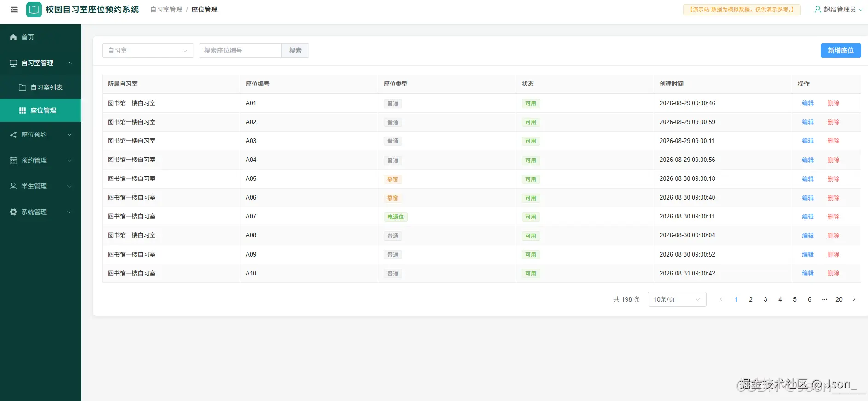Open the 10条/页 page size dropdown

click(x=677, y=299)
